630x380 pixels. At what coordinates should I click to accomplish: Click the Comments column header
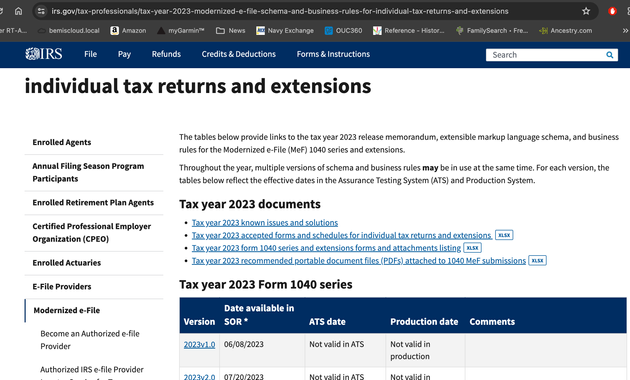click(x=492, y=322)
